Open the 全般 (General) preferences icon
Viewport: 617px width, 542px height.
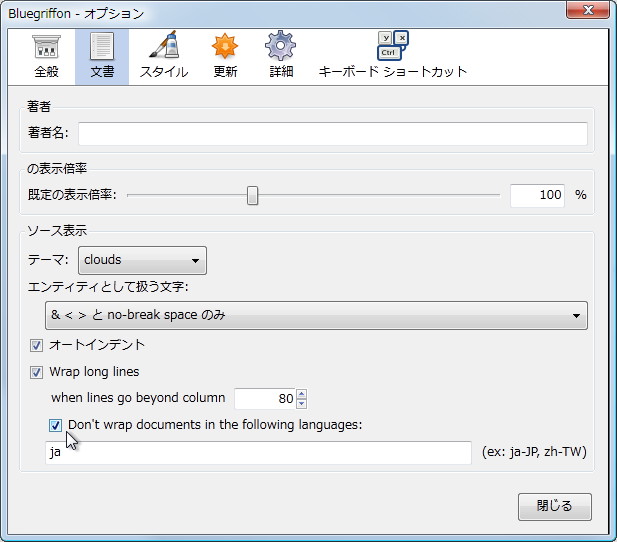pyautogui.click(x=46, y=56)
